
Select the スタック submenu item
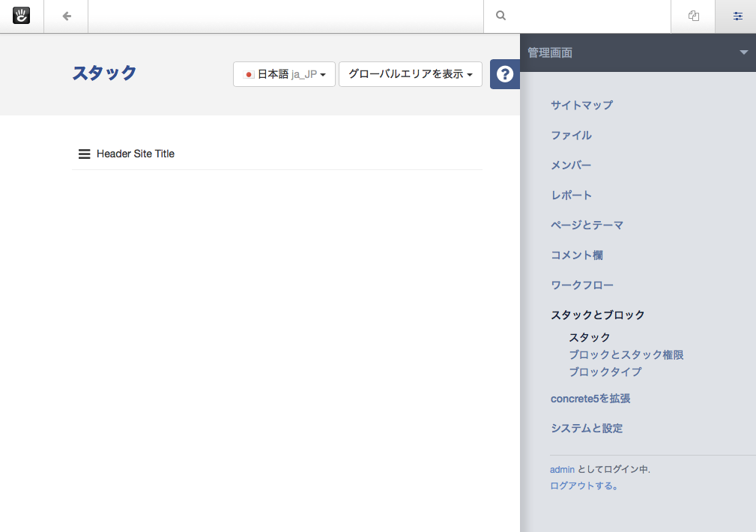[x=590, y=337]
